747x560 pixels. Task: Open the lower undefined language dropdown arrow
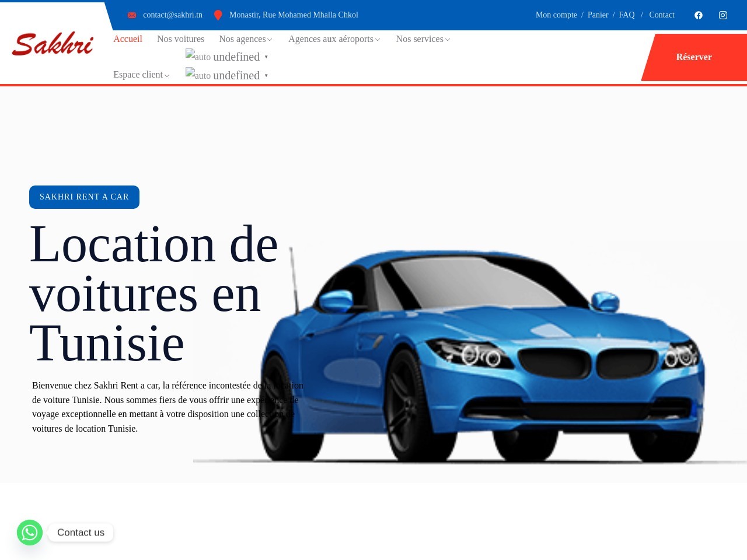(x=266, y=76)
